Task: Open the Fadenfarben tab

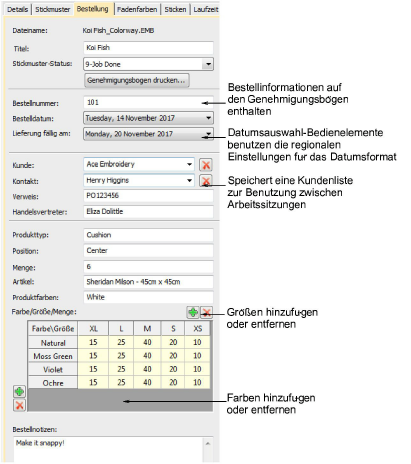Action: coord(137,9)
